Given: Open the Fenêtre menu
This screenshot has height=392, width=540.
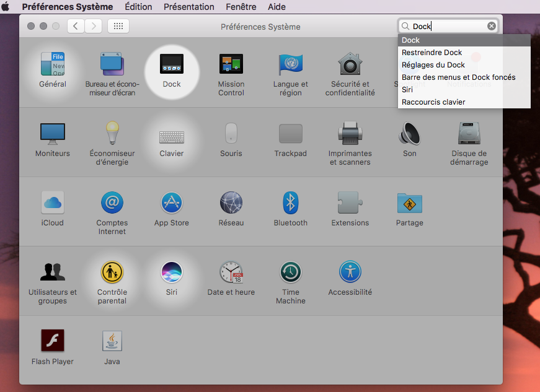Looking at the screenshot, I should click(x=241, y=7).
